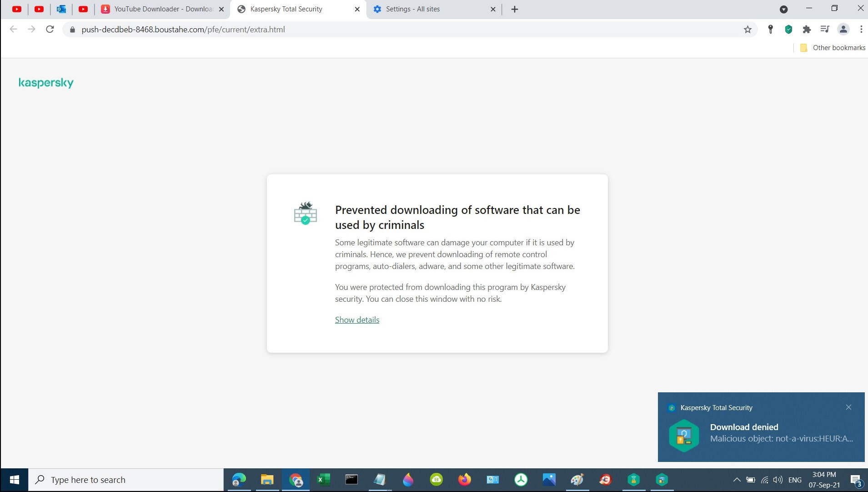Click the battery status tray icon
The image size is (868, 492).
(x=751, y=480)
